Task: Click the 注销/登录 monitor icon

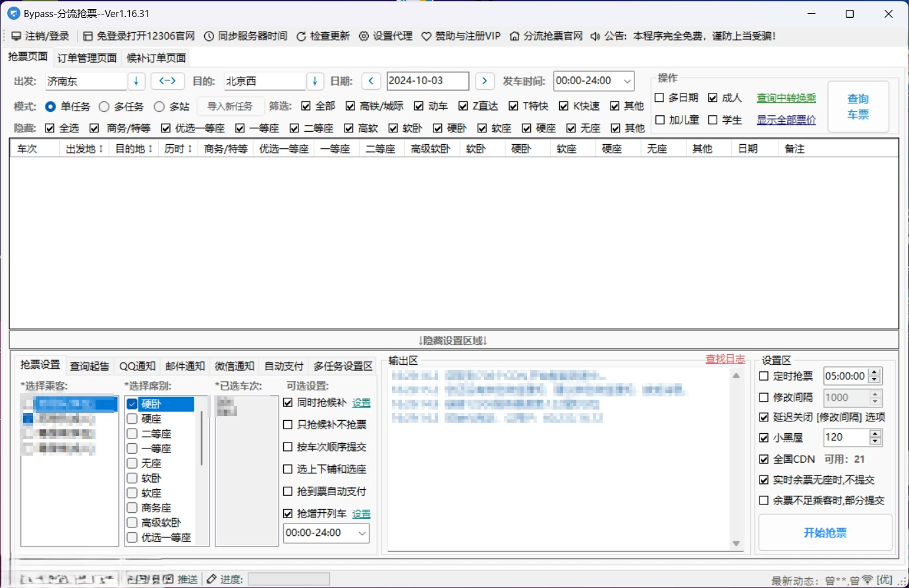Action: coord(16,36)
